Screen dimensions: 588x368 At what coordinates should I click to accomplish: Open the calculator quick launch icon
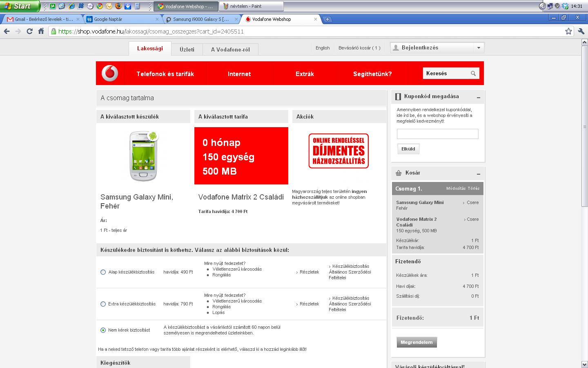coord(137,6)
